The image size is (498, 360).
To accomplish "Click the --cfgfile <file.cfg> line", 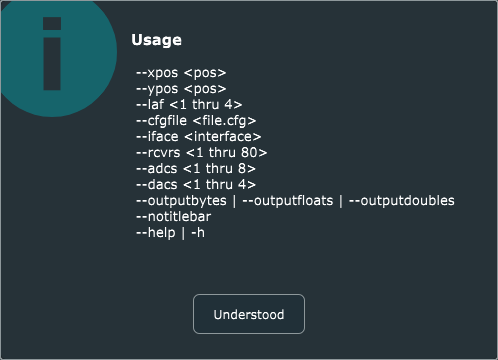I will coord(196,121).
